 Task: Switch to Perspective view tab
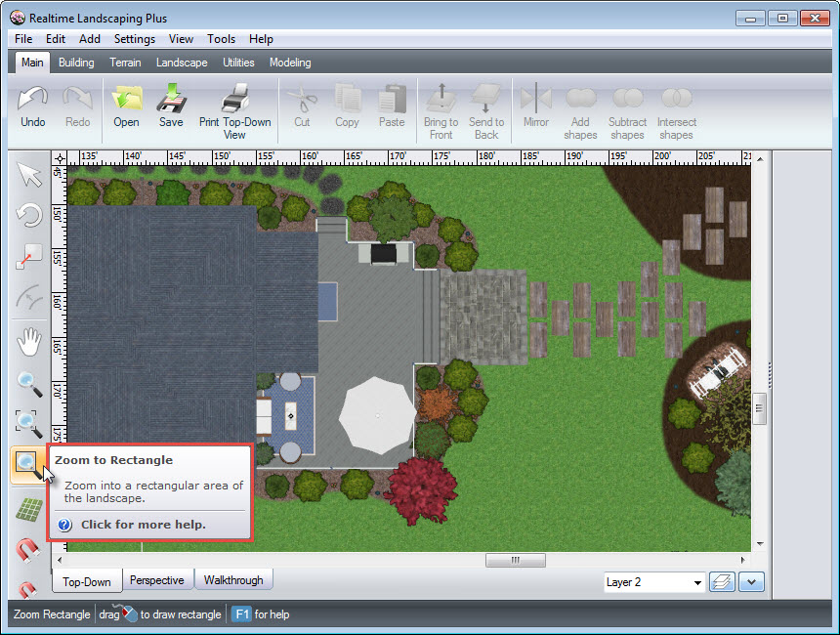click(157, 580)
